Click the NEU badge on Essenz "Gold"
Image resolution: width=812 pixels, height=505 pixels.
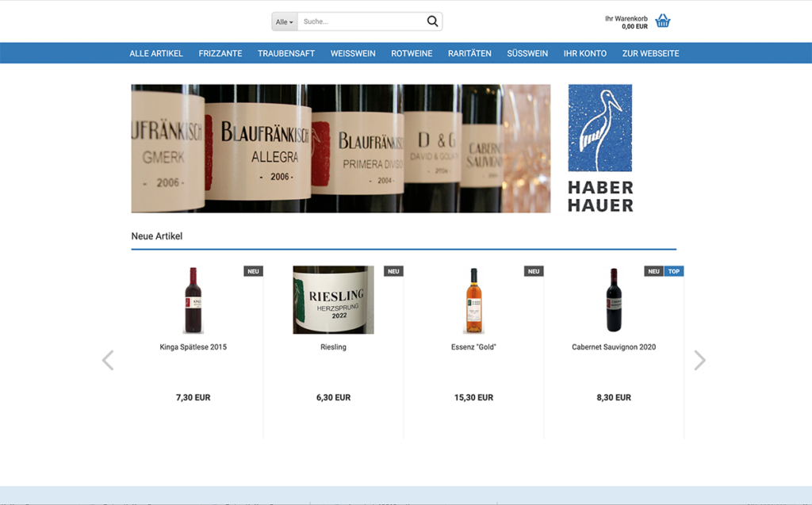pyautogui.click(x=533, y=270)
